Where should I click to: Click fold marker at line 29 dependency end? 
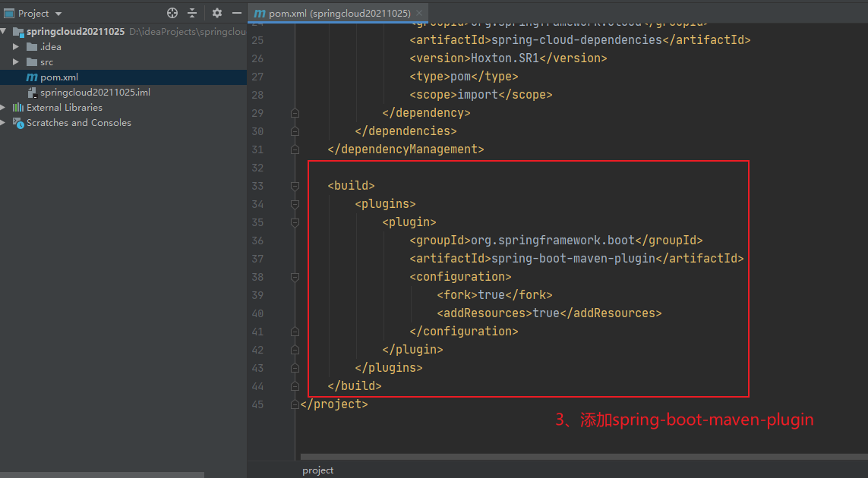295,113
